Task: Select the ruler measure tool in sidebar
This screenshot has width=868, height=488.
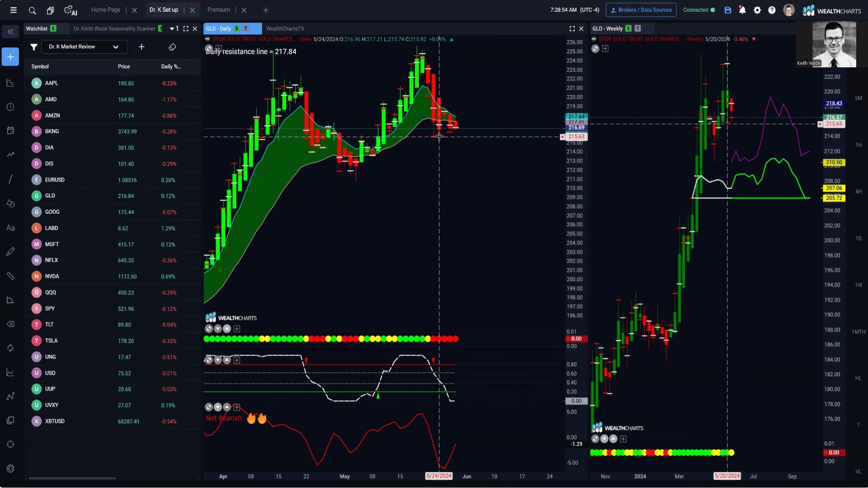Action: tap(10, 276)
